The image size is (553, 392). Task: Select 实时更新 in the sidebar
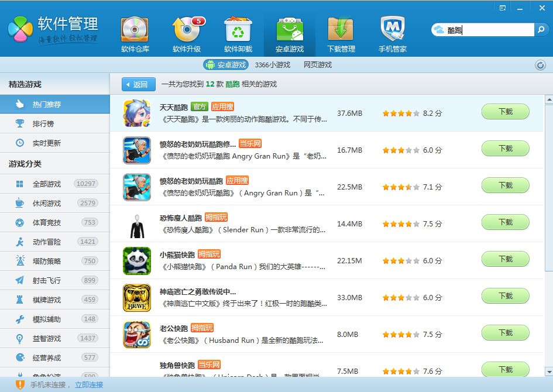55,143
